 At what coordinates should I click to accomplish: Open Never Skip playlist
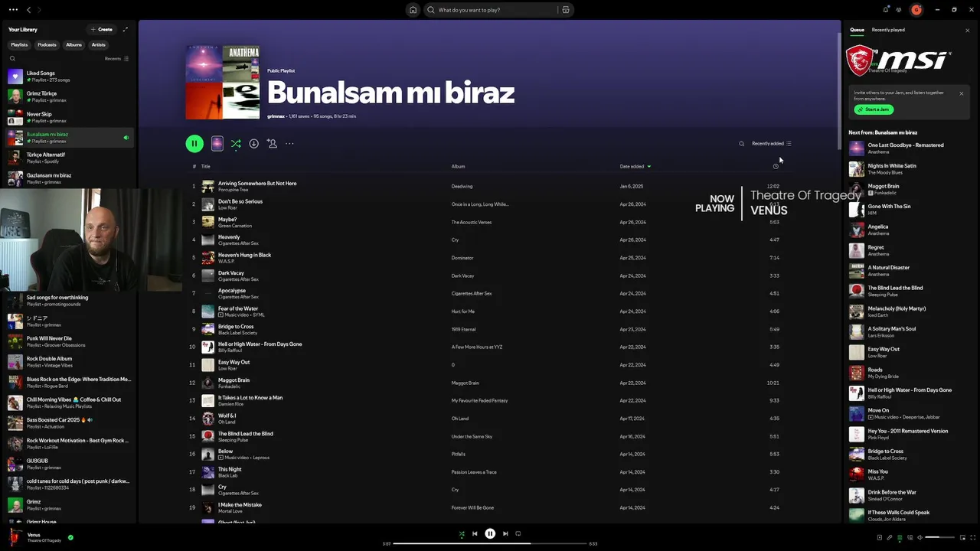pyautogui.click(x=68, y=117)
